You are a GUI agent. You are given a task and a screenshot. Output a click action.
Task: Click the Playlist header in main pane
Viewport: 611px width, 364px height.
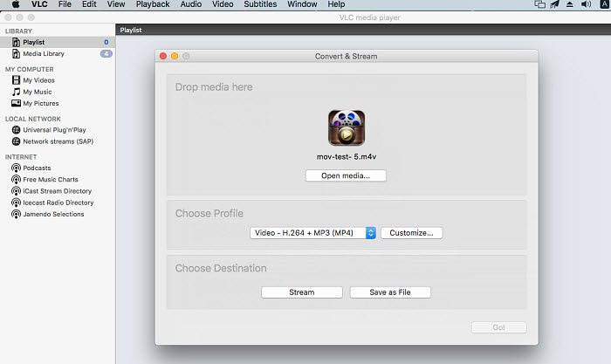pos(131,30)
